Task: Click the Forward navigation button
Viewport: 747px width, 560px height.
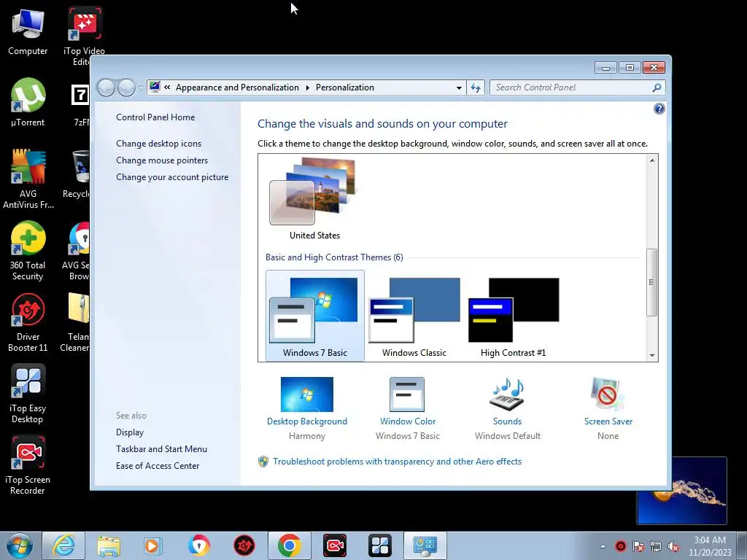Action: pos(127,87)
